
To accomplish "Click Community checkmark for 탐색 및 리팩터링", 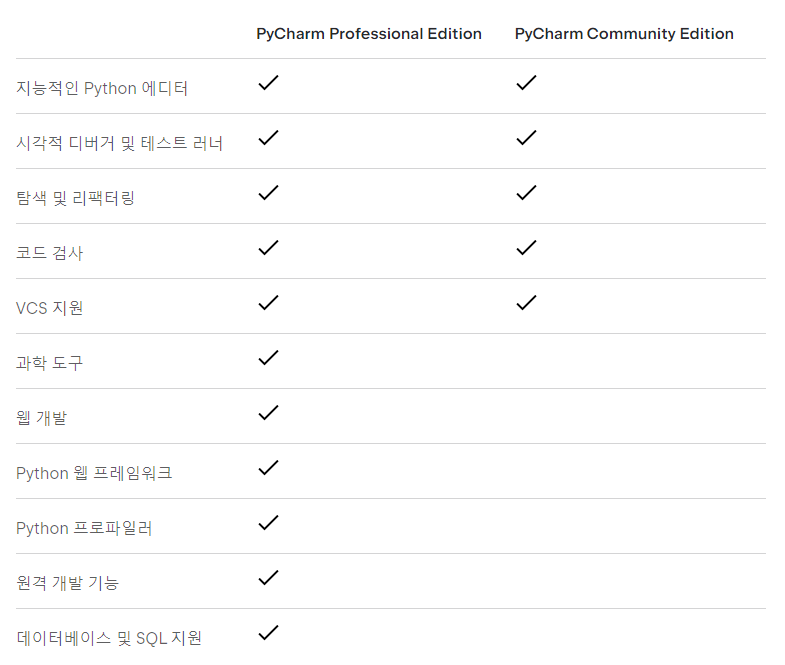I will coord(526,193).
